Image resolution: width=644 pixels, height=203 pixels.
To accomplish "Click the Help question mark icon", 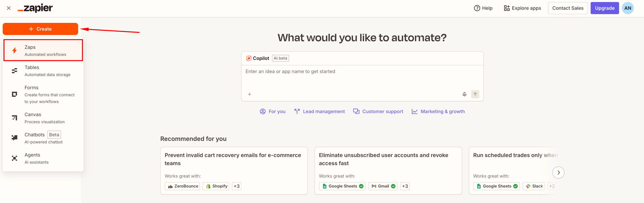I will pos(477,8).
